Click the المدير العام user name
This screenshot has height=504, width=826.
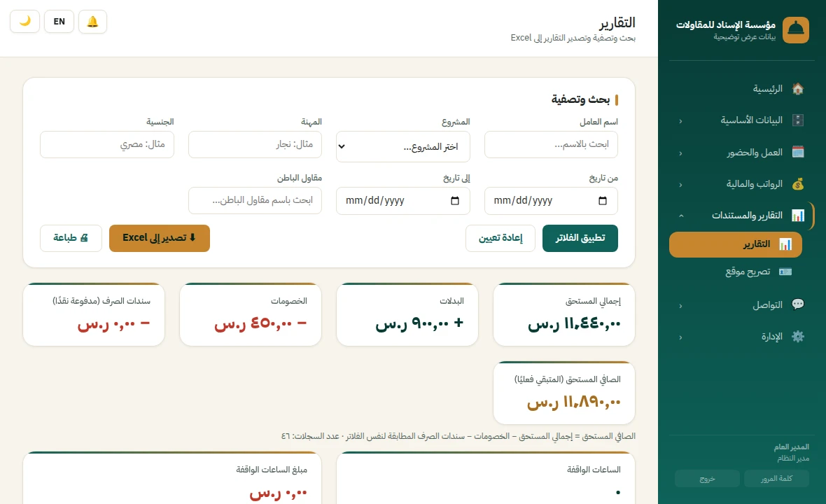pyautogui.click(x=791, y=447)
